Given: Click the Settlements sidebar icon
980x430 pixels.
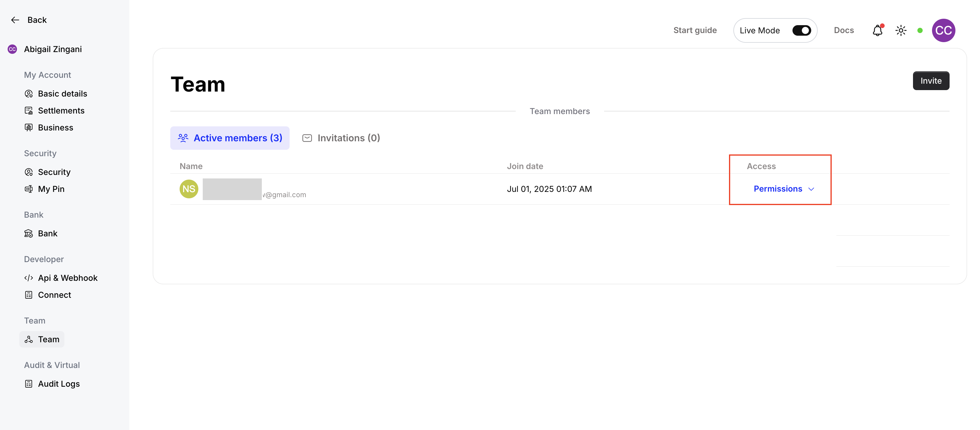Looking at the screenshot, I should (x=29, y=111).
